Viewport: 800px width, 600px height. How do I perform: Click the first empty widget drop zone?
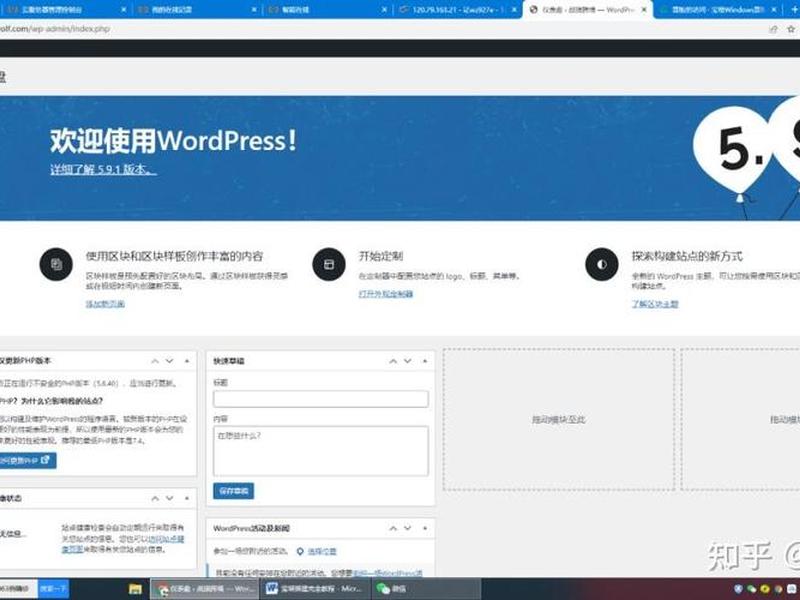click(x=559, y=420)
